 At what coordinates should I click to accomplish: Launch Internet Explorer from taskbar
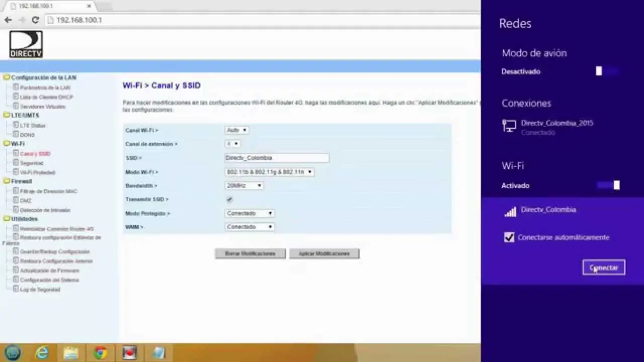[x=42, y=353]
